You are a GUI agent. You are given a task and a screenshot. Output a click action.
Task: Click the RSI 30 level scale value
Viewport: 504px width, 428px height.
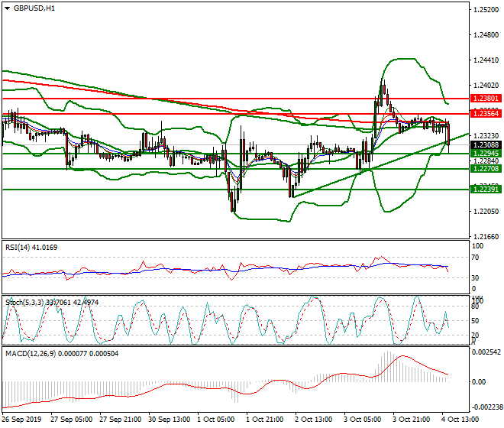point(476,277)
